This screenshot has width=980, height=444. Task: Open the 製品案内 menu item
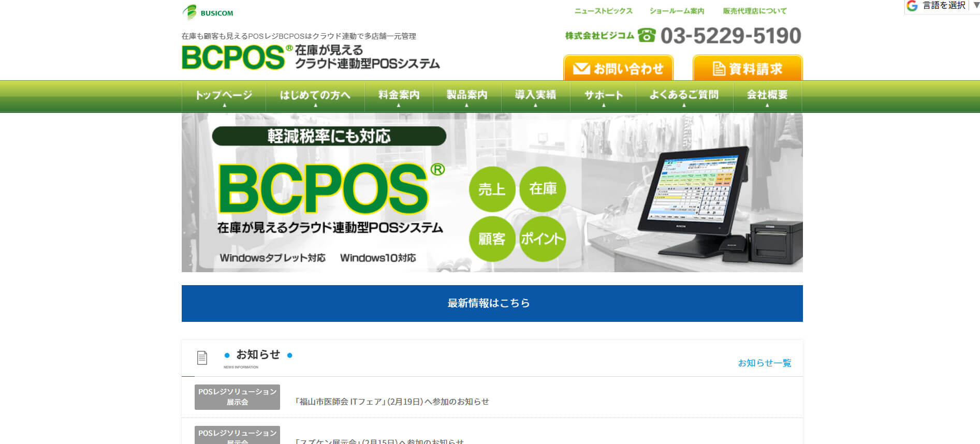coord(467,96)
